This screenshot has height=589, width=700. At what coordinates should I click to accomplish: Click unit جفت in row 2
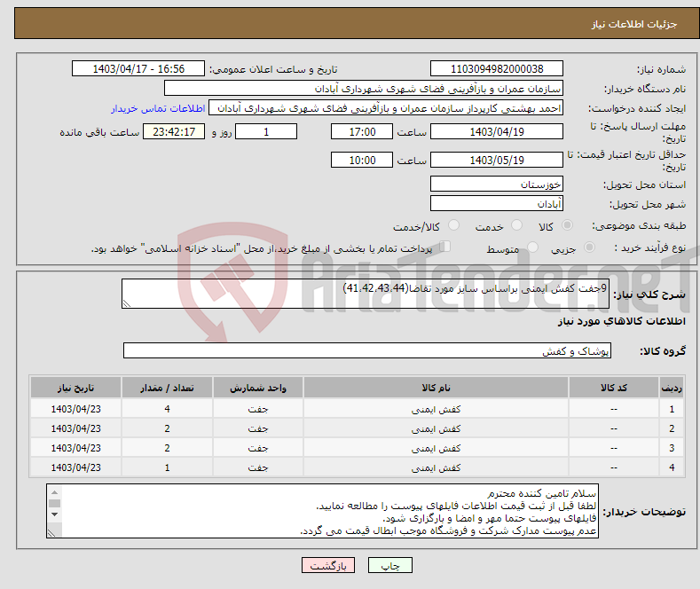coord(257,428)
